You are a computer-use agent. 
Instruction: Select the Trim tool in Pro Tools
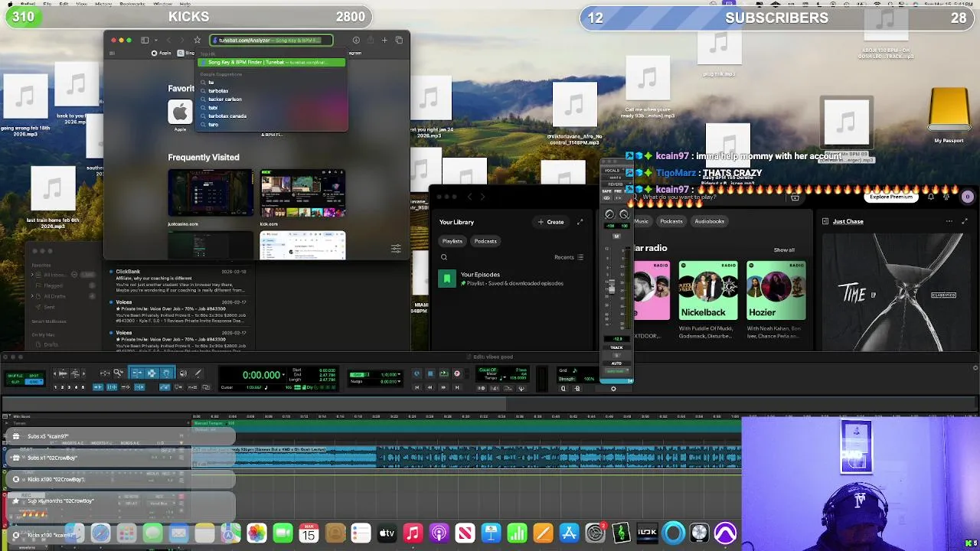137,373
